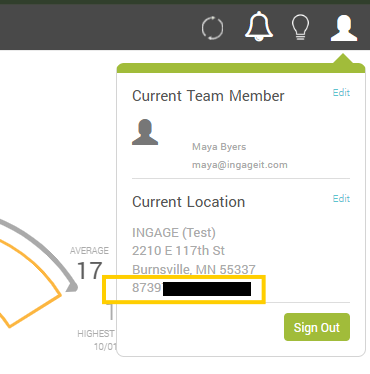Click Burnsville, MN 55337 text

194,269
